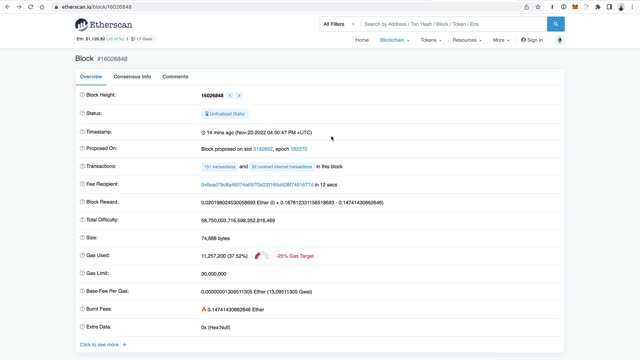Click the share icon in address bar

[527, 7]
